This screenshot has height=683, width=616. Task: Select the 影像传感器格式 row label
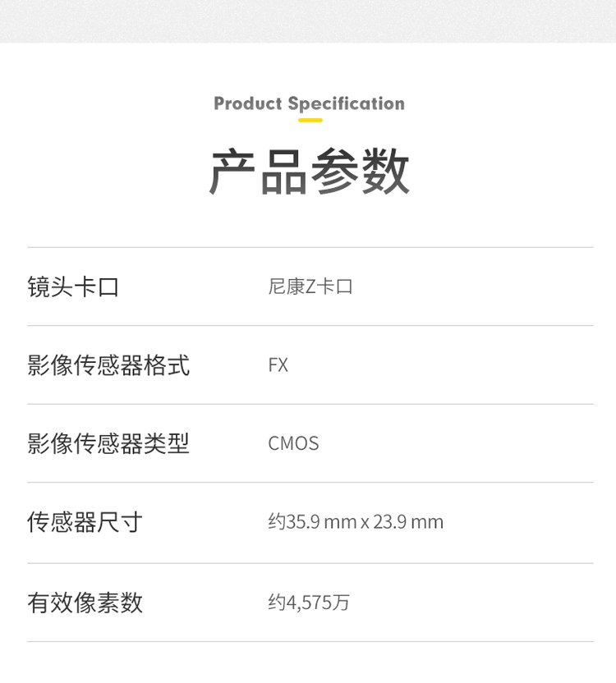[108, 365]
